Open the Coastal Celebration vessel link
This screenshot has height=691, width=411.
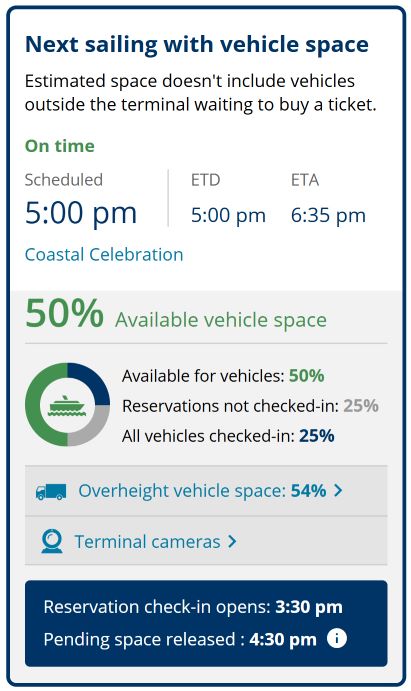coord(104,255)
